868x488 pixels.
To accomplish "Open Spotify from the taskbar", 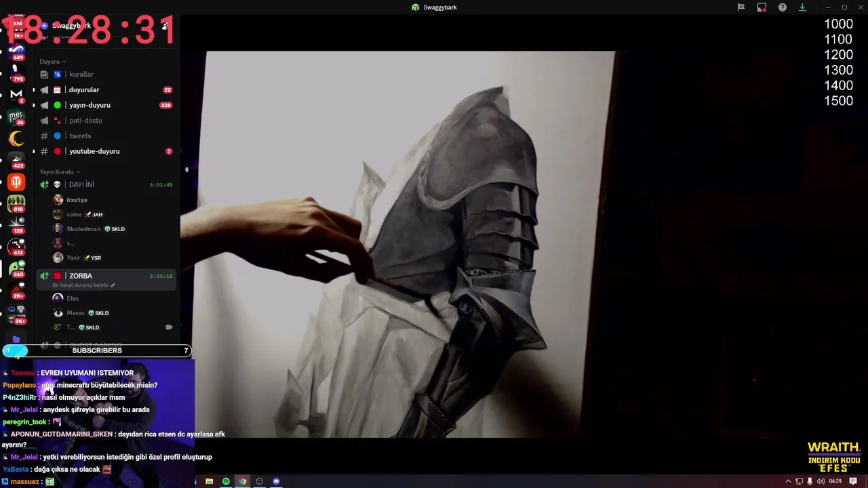I will coord(226,481).
